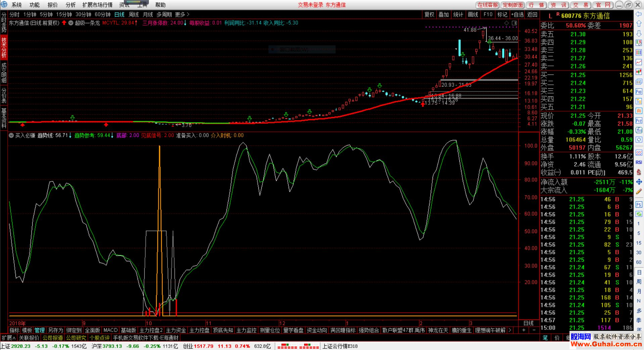644x350 pixels.
Task: Expand the 更多 periods dropdown
Action: (x=182, y=14)
